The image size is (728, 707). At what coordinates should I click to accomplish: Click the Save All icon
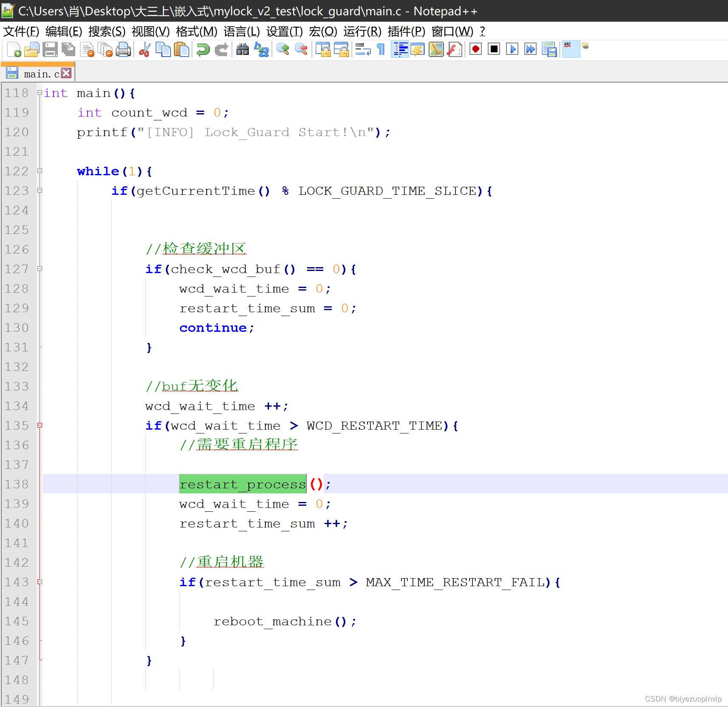68,50
